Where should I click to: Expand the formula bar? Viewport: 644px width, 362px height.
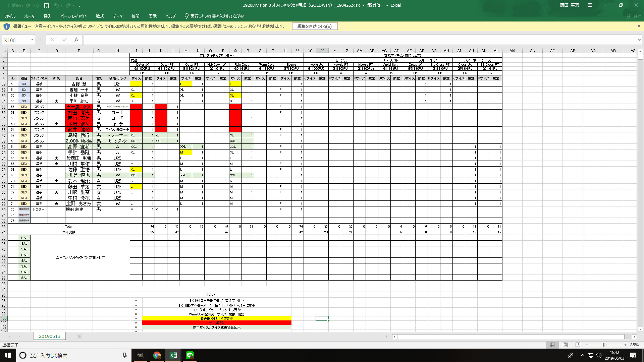639,40
